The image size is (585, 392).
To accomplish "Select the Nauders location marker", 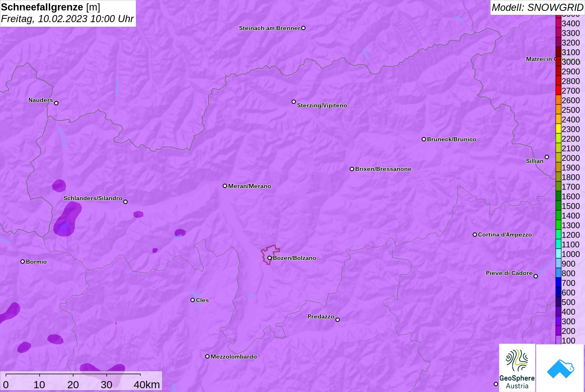I will point(56,103).
